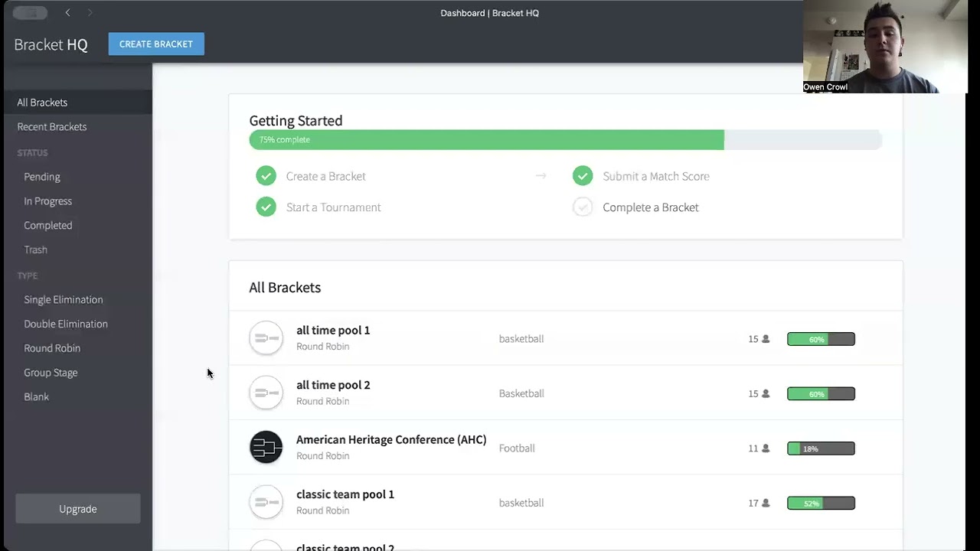Show In Progress brackets

coord(47,201)
